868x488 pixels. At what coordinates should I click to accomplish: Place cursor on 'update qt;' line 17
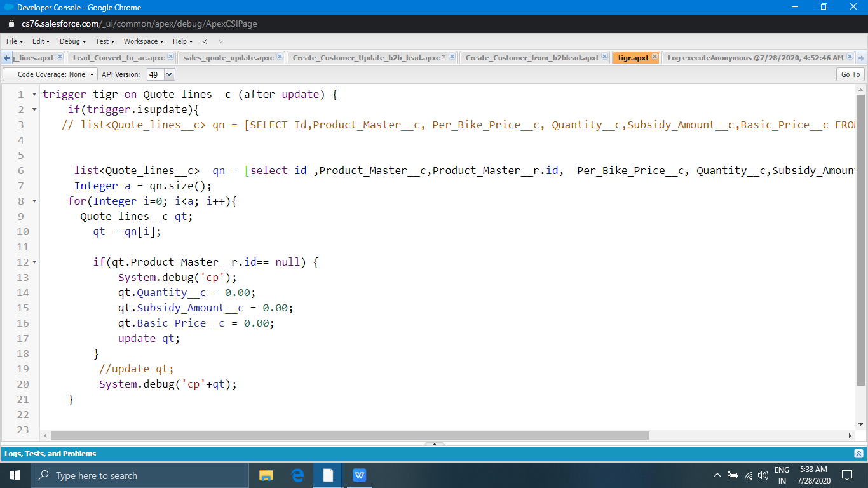149,339
